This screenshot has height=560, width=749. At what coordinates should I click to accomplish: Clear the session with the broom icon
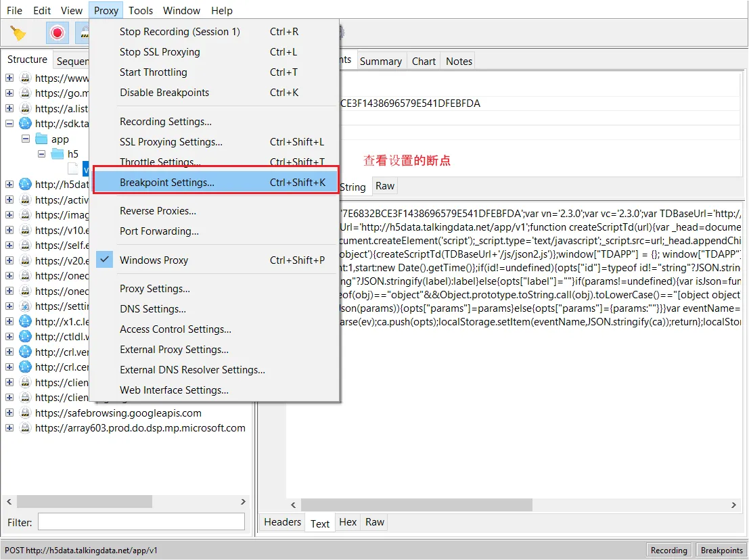tap(18, 33)
